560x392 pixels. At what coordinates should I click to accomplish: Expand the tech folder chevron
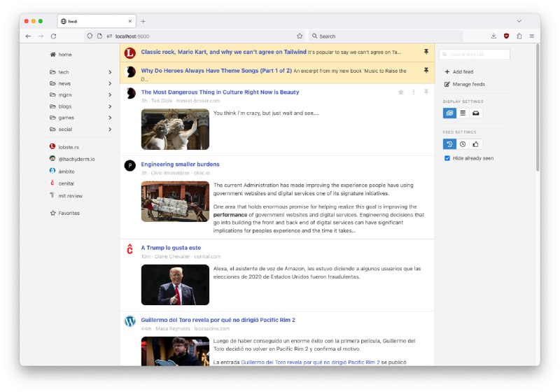click(110, 72)
